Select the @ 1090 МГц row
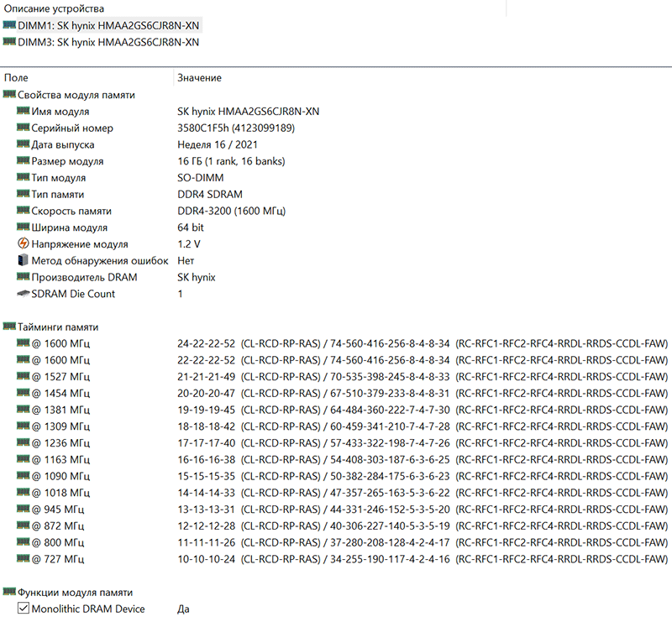This screenshot has width=672, height=617. 342,477
